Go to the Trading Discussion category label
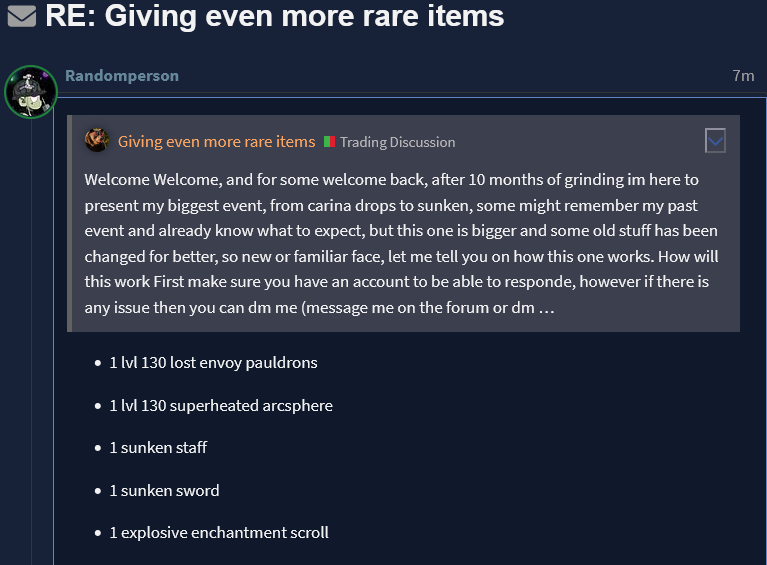Screen dimensions: 767x565 point(397,142)
